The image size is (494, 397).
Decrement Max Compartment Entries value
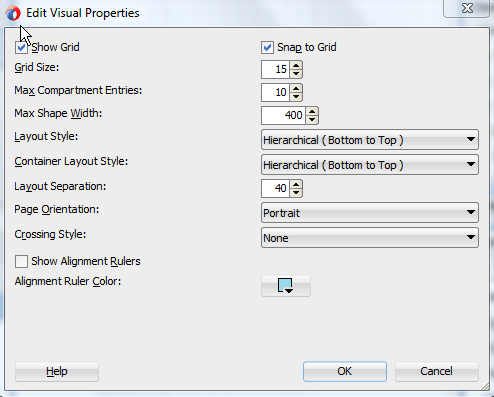pos(296,97)
